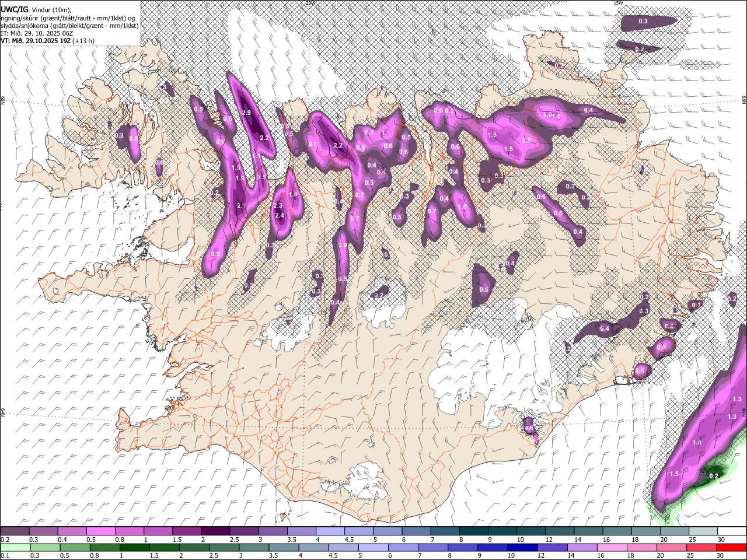Click the "2.3" precipitation value on the map
This screenshot has height=560, width=747.
[x=278, y=205]
